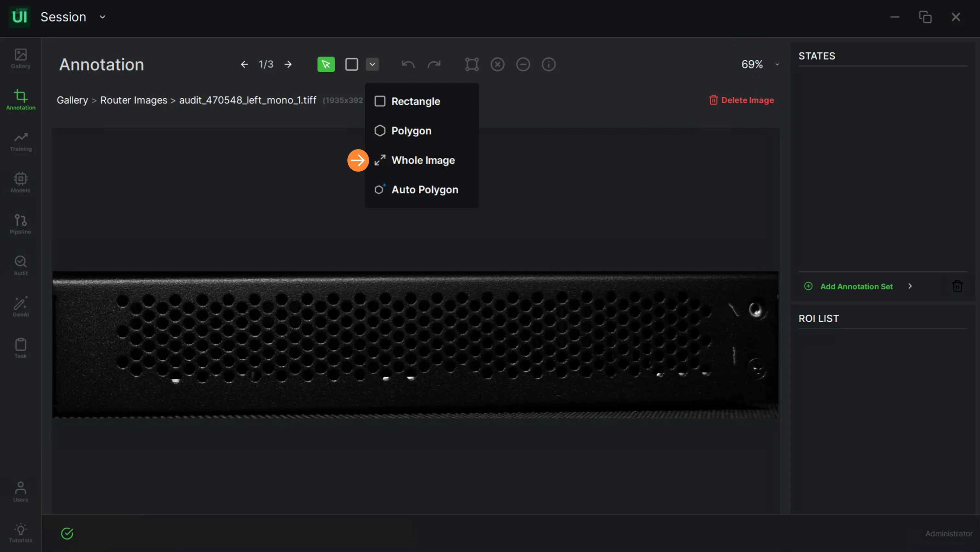This screenshot has width=980, height=552.
Task: Open the 69% zoom level dropdown
Action: click(761, 64)
